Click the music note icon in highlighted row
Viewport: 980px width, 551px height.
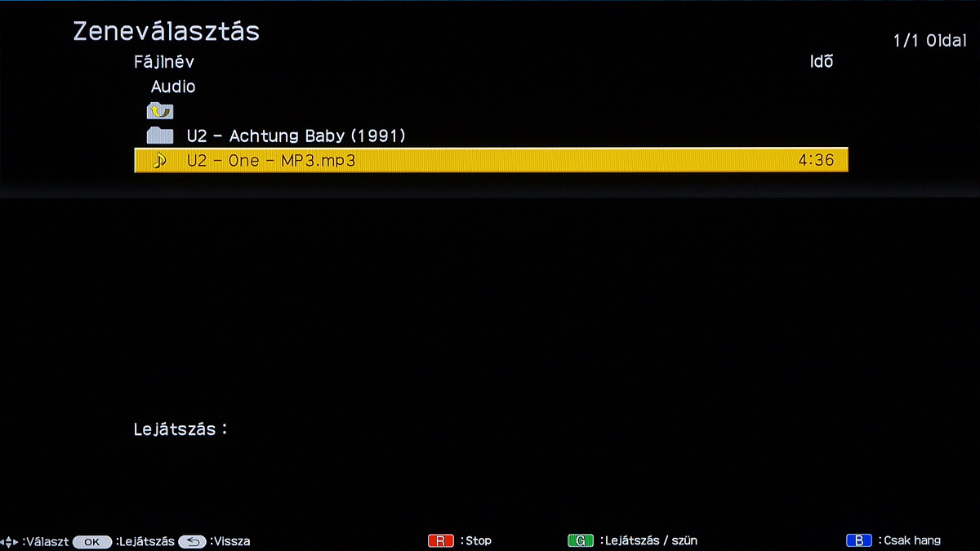click(x=159, y=160)
